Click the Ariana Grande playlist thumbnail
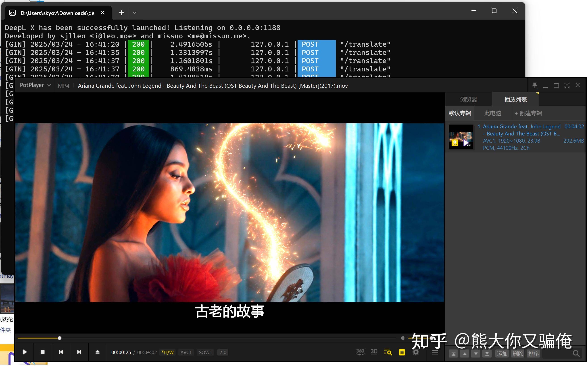The height and width of the screenshot is (366, 588). tap(461, 137)
